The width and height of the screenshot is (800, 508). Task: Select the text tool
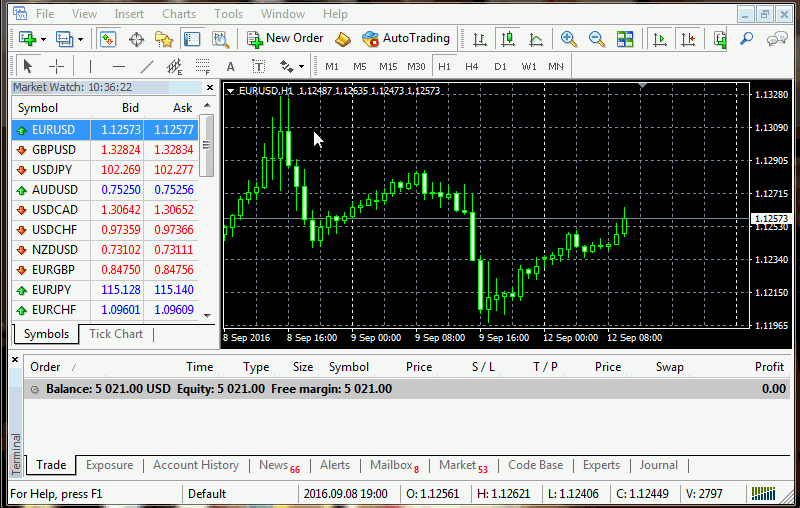[231, 67]
